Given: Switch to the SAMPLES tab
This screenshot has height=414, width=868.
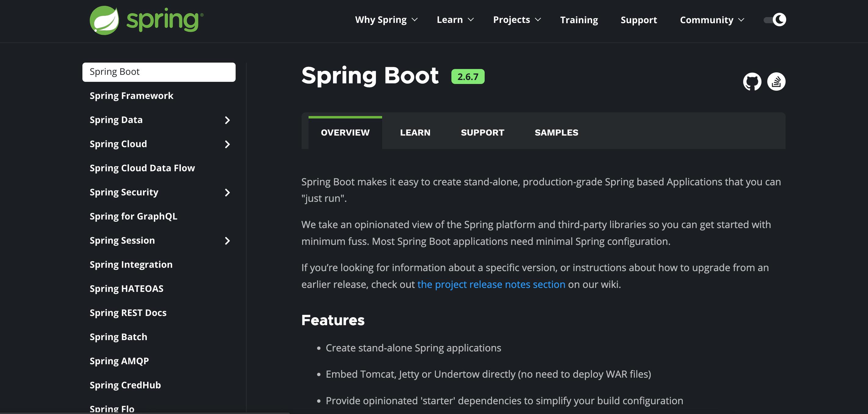Looking at the screenshot, I should click(x=556, y=133).
